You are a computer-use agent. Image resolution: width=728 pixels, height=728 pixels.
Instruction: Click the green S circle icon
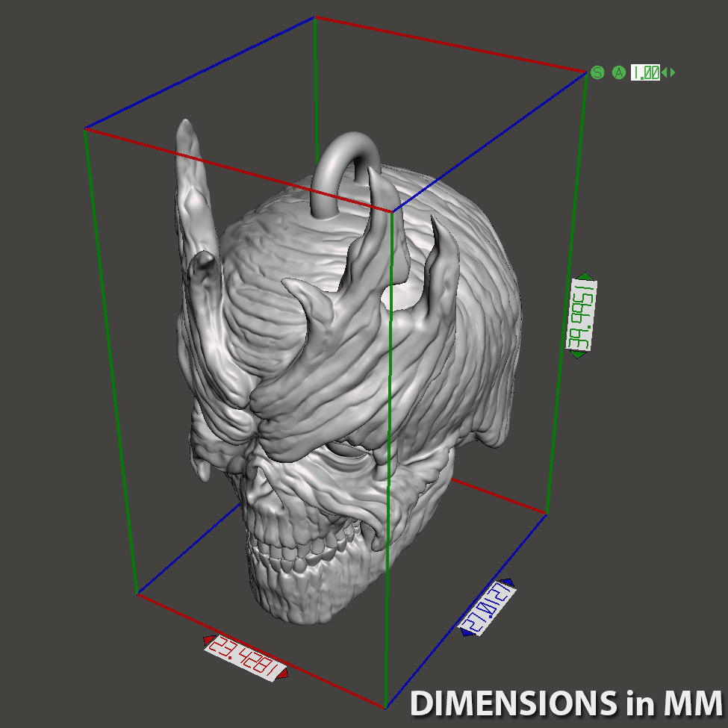click(597, 72)
